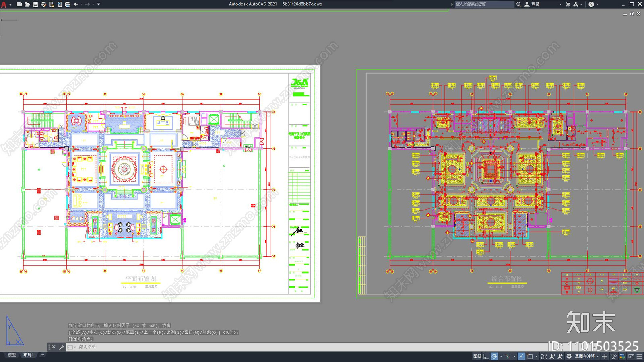Toggle lineweight display square icon
This screenshot has width=644, height=362.
click(x=530, y=356)
